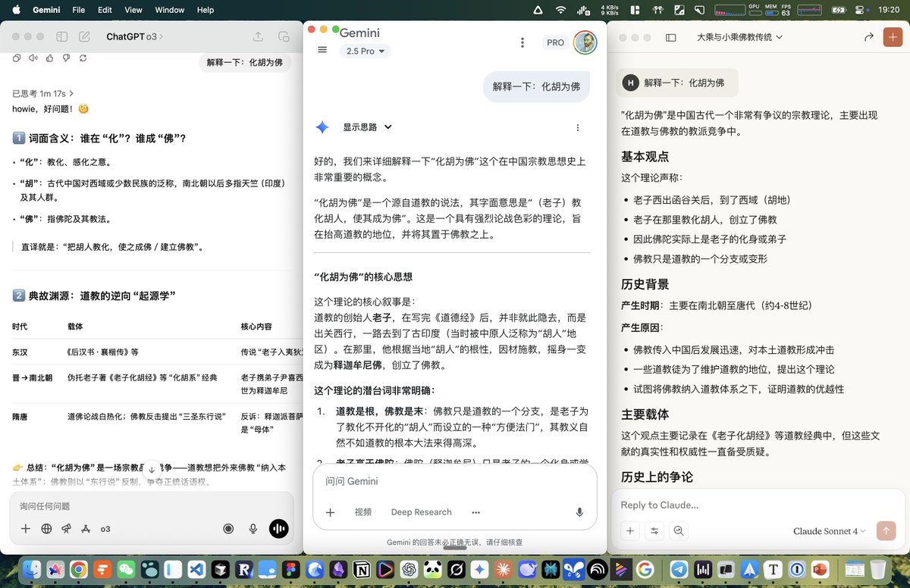Viewport: 910px width, 588px height.
Task: Use the Gemini microphone input
Action: tap(579, 512)
